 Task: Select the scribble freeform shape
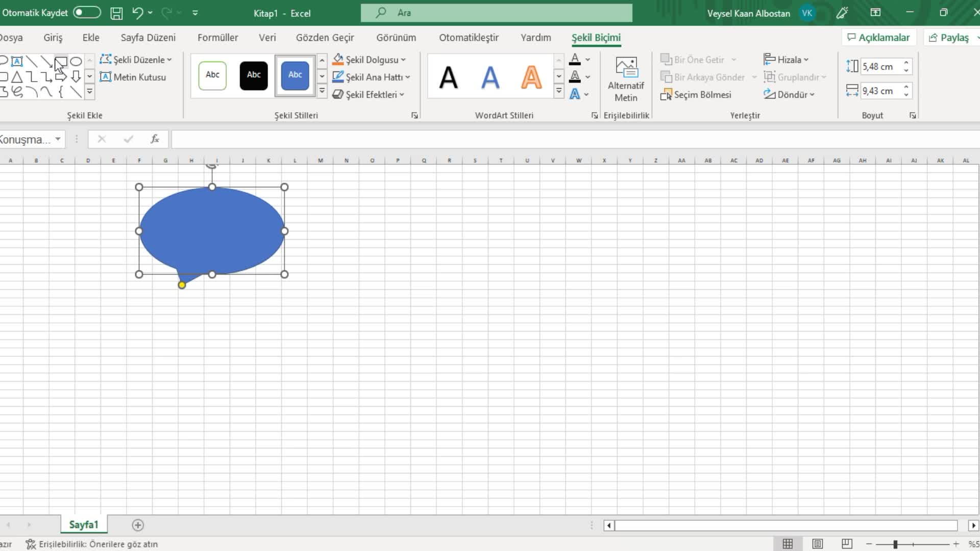tap(17, 92)
